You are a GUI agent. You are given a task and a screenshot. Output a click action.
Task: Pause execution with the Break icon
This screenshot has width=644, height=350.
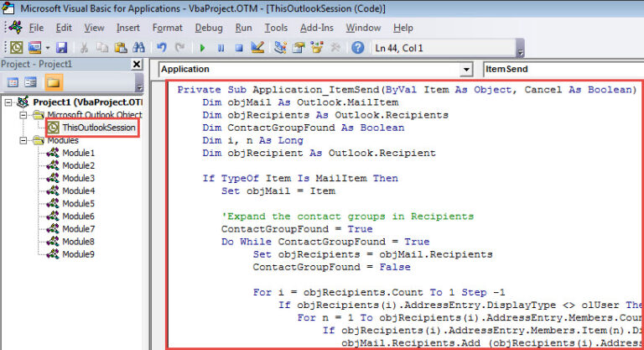(221, 48)
